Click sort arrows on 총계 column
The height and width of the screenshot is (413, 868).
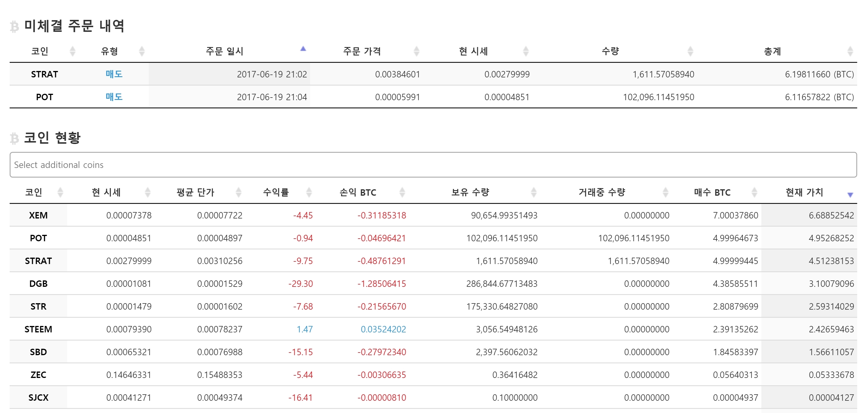pos(850,51)
